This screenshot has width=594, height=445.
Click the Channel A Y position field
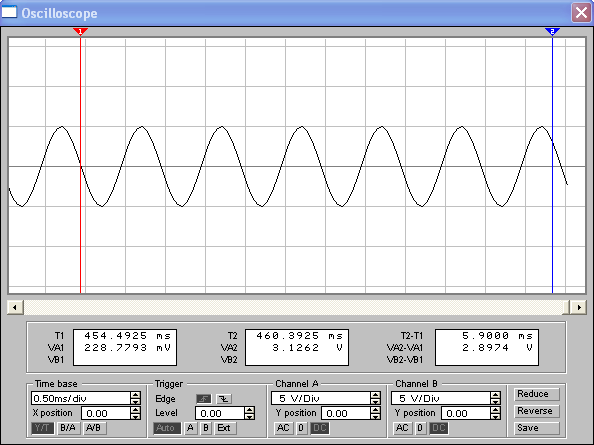coord(346,413)
